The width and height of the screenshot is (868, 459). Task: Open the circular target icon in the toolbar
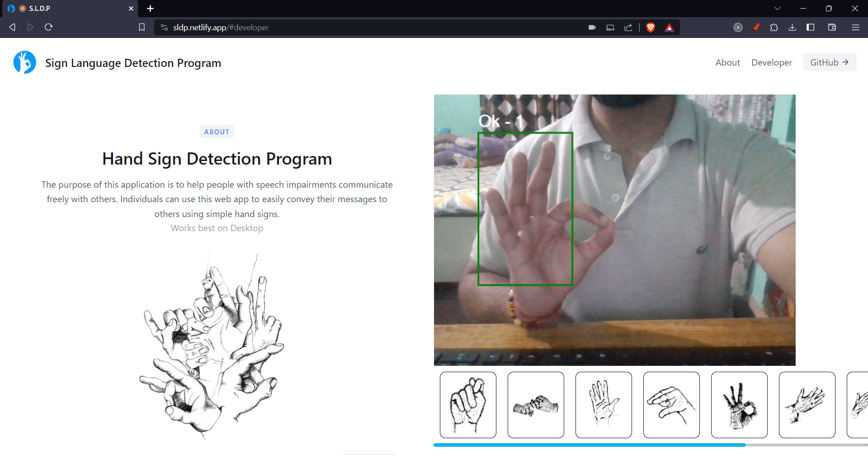pos(738,28)
